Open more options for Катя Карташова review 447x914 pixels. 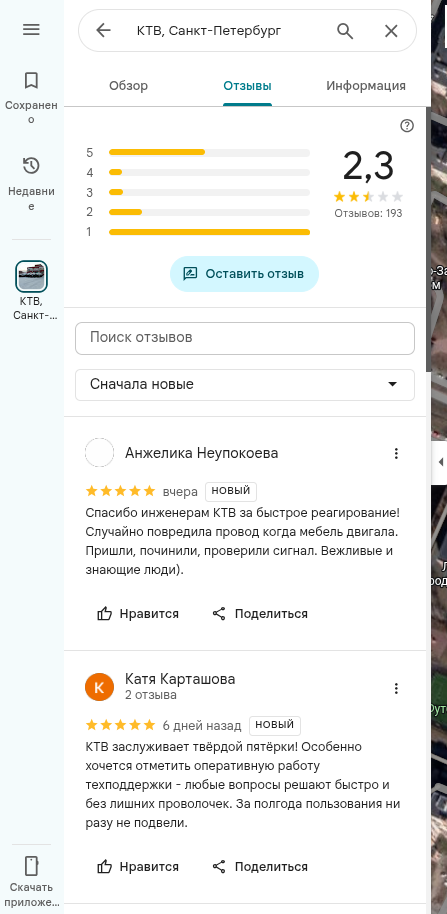pos(396,688)
